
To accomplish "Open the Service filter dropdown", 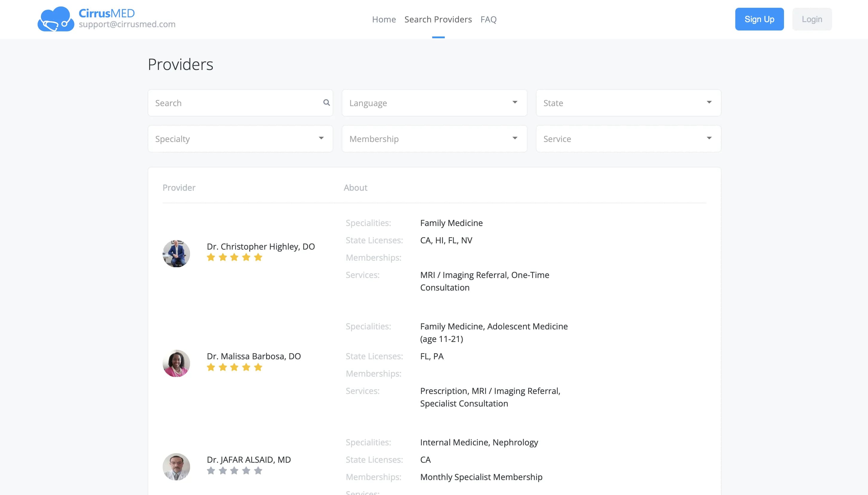I will tap(628, 139).
